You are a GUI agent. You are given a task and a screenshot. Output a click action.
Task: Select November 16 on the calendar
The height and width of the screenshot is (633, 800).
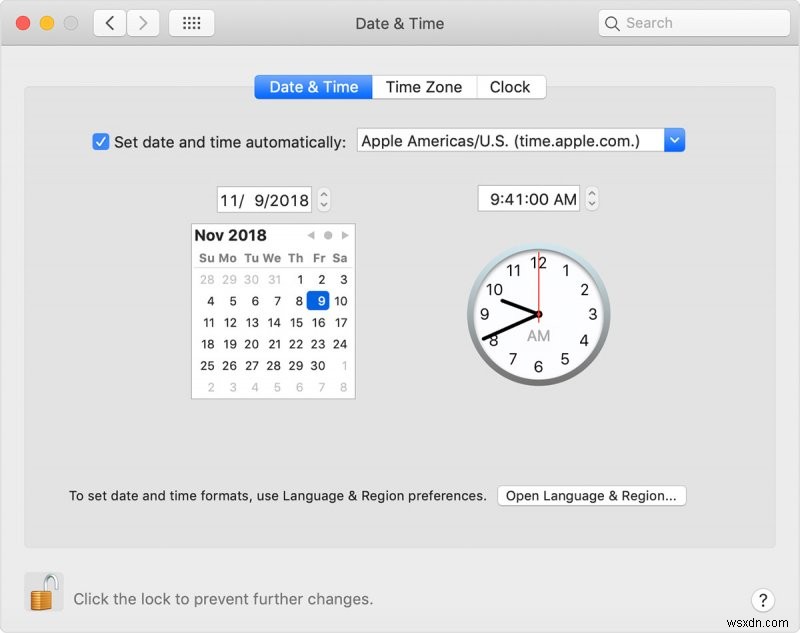pyautogui.click(x=317, y=323)
